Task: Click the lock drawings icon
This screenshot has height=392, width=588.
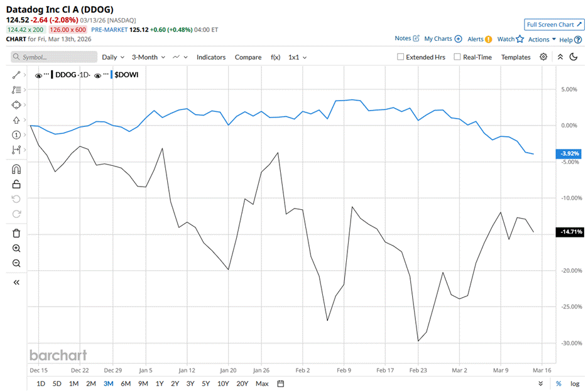Action: pyautogui.click(x=16, y=184)
